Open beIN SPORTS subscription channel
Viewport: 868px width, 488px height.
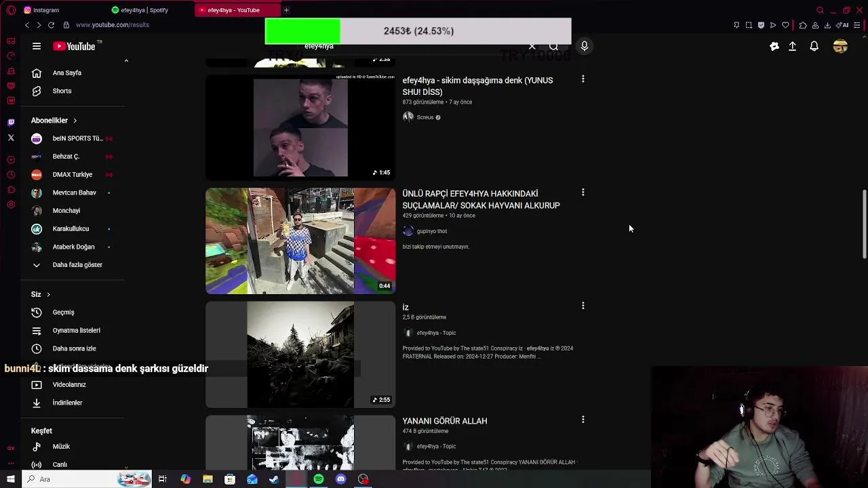73,138
